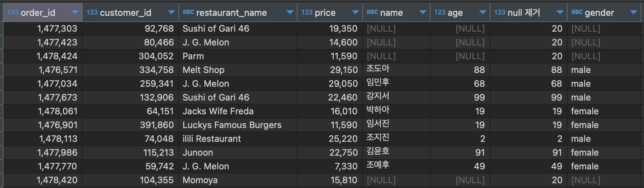Click the numeric type icon of null 제거 column

[500, 12]
